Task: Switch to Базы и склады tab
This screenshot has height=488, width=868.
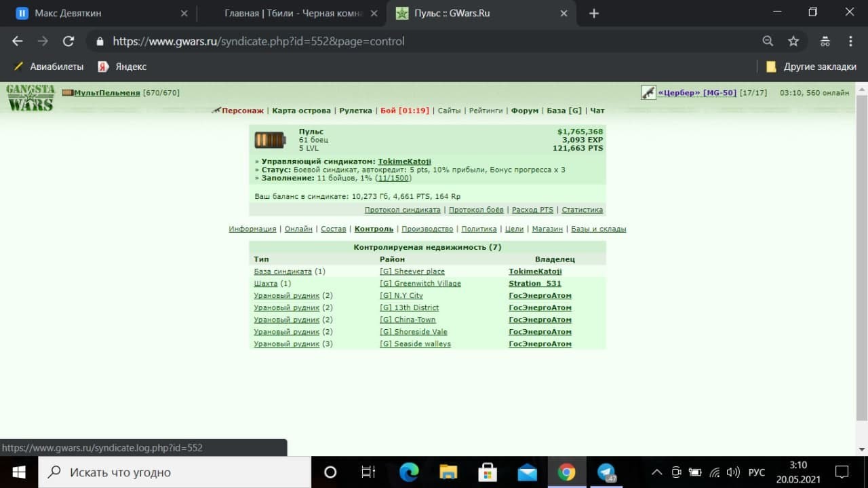Action: pyautogui.click(x=598, y=229)
